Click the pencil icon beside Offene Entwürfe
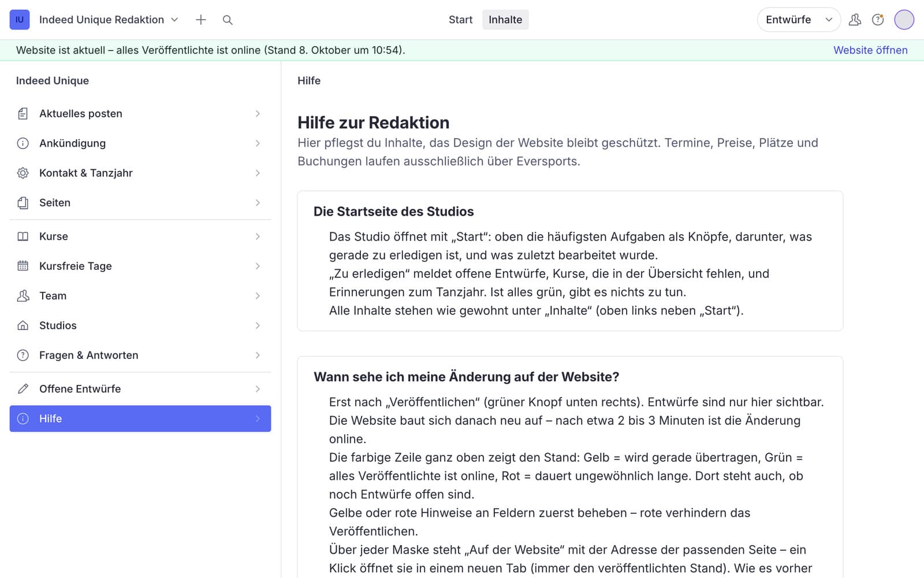Image resolution: width=924 pixels, height=578 pixels. point(23,389)
